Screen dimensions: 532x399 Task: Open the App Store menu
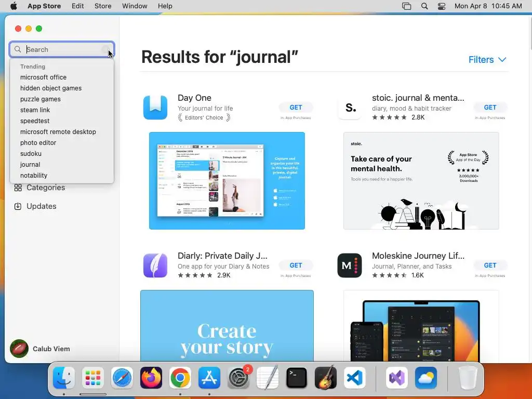click(44, 6)
